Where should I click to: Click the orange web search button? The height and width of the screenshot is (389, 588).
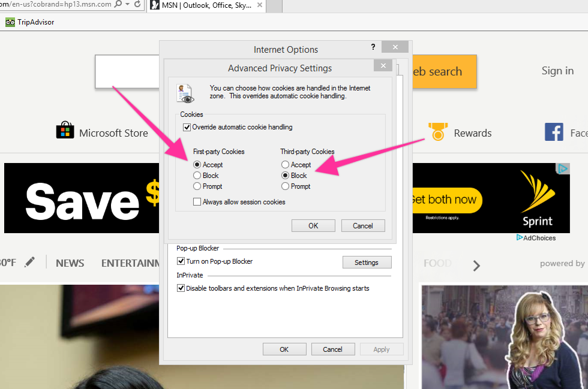[x=445, y=71]
